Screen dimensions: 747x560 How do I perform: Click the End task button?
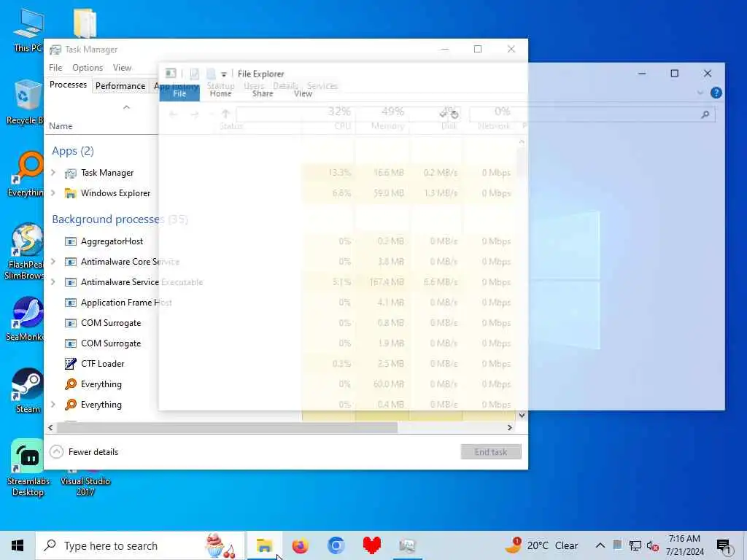(x=491, y=452)
